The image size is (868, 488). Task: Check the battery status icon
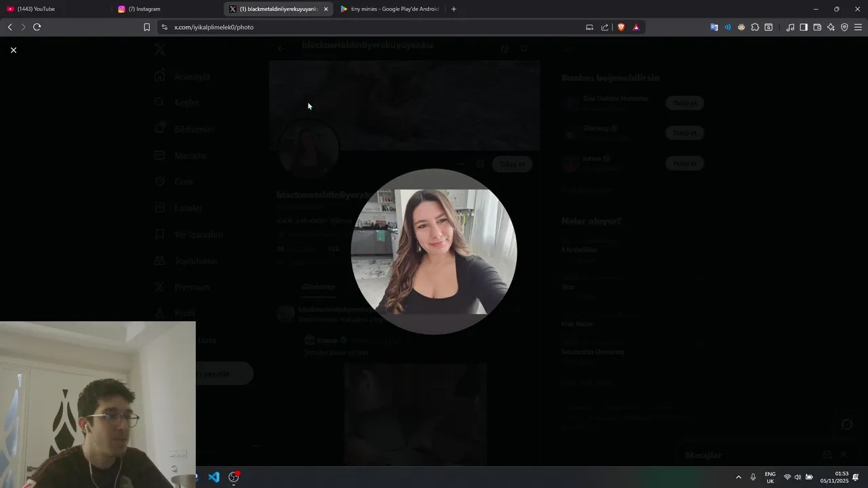point(809,477)
